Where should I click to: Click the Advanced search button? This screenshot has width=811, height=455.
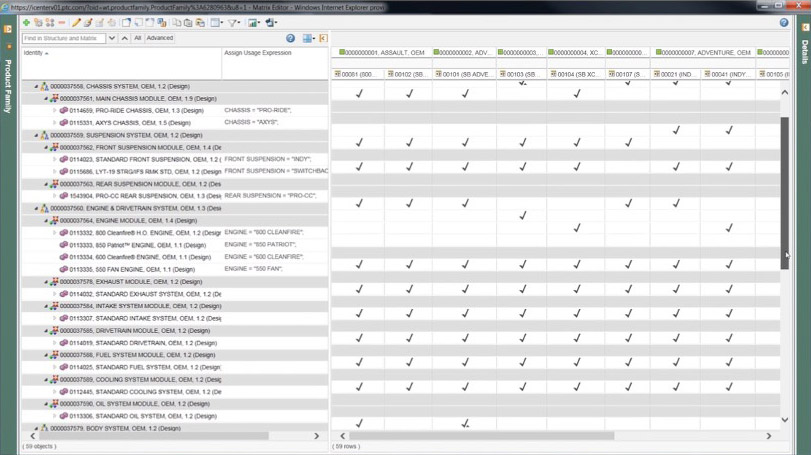[160, 38]
